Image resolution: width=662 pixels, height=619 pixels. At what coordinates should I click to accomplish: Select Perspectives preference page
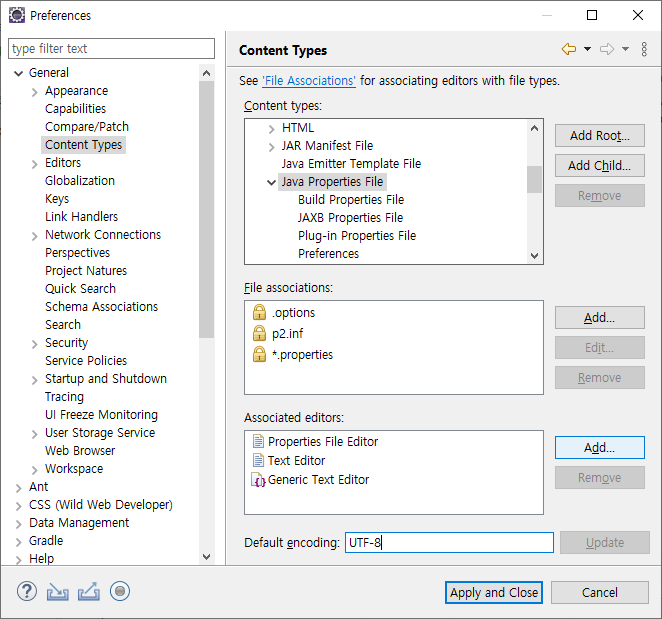[x=77, y=252]
